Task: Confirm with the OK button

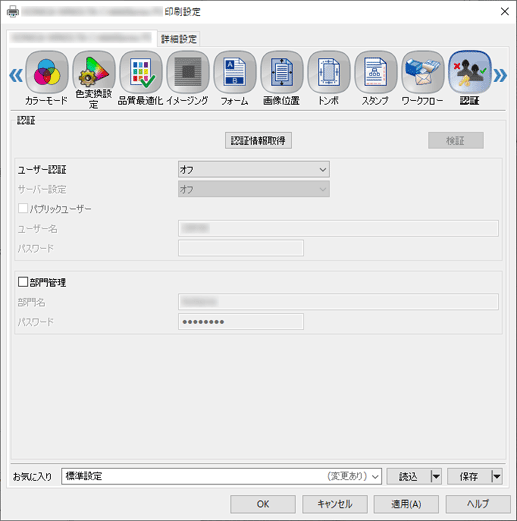Action: coord(263,504)
